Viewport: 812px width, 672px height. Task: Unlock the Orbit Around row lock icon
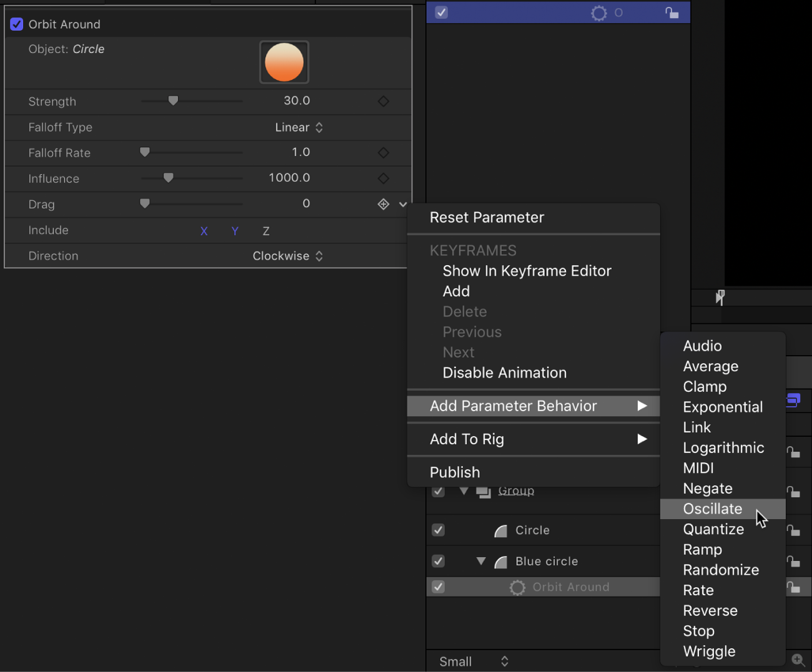(793, 587)
